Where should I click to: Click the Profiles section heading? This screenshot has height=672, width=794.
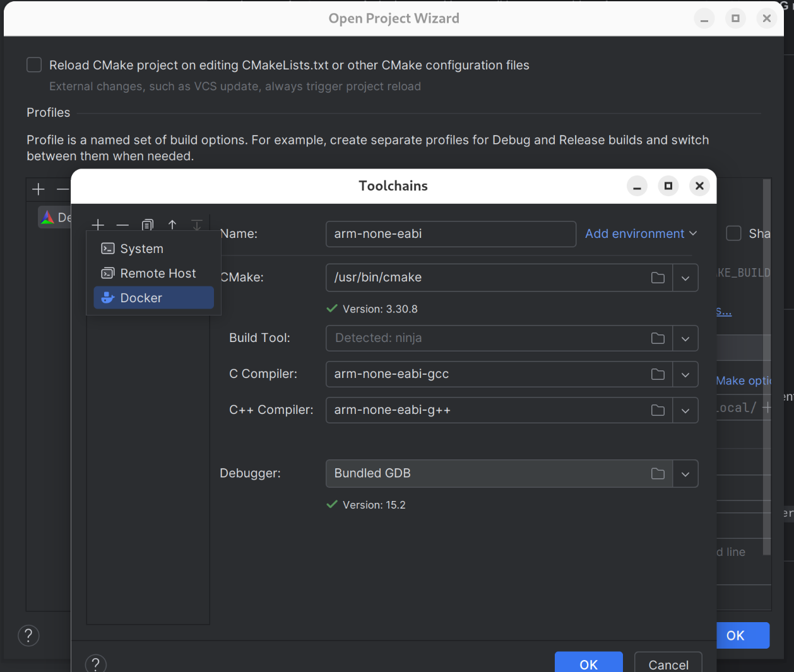[48, 112]
